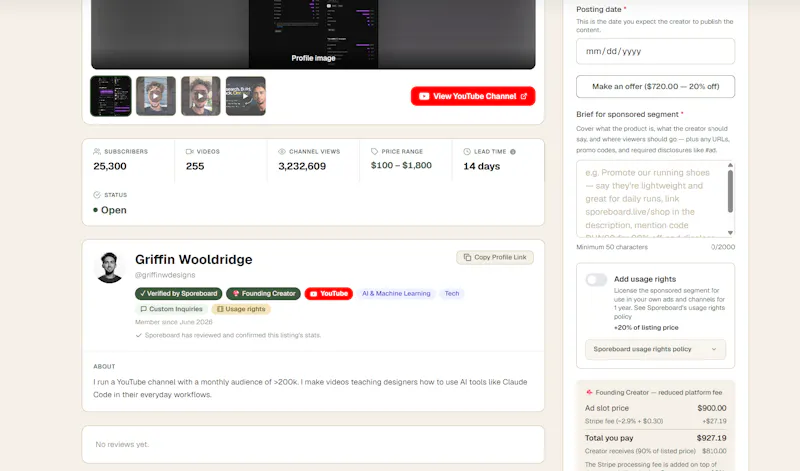Click the price range $100 – $1,800
This screenshot has width=800, height=471.
coord(401,165)
